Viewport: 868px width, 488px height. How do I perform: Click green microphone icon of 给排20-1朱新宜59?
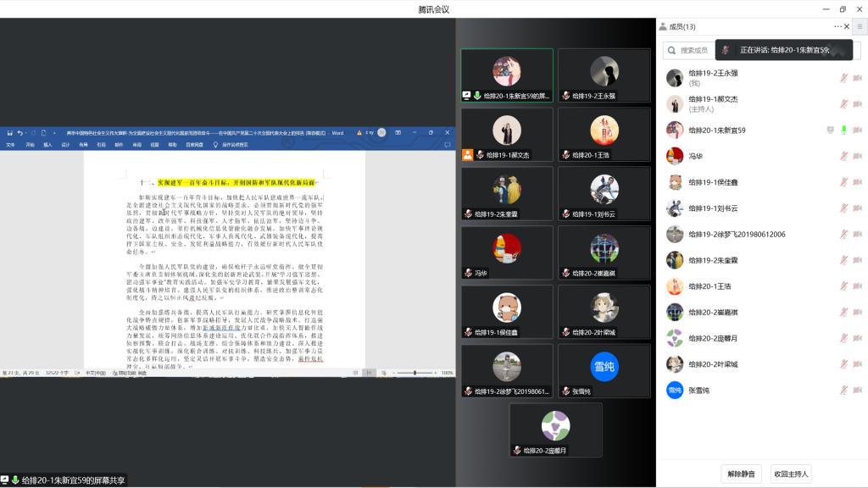[843, 130]
